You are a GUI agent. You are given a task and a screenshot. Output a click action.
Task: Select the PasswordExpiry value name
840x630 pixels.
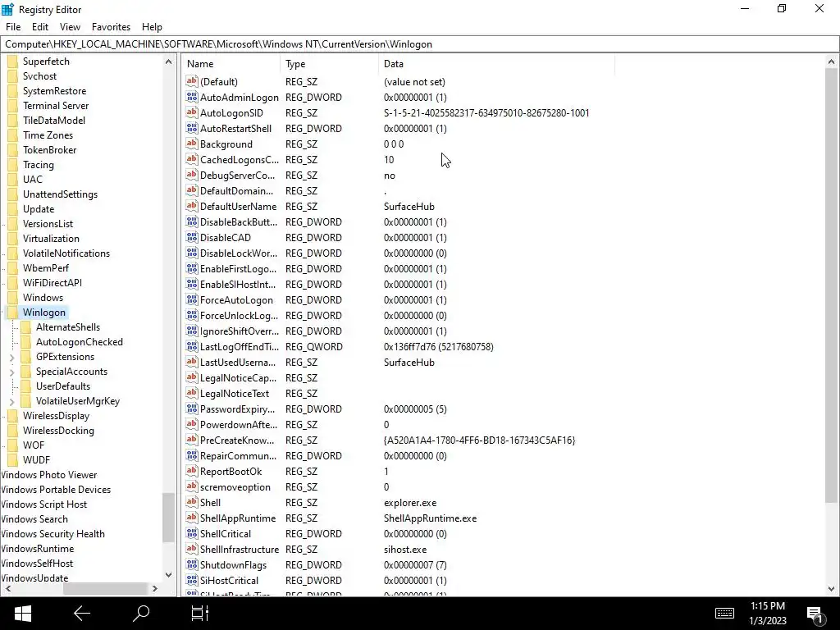pos(237,409)
